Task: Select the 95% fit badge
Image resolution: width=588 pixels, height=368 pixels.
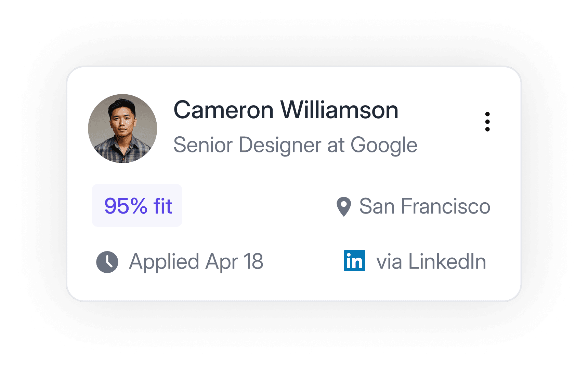Action: pyautogui.click(x=137, y=205)
